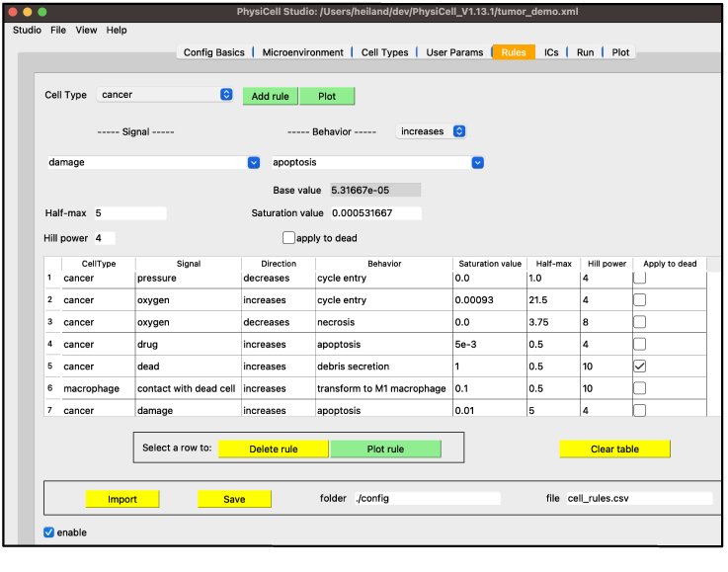Click the Delete rule button

pos(274,449)
